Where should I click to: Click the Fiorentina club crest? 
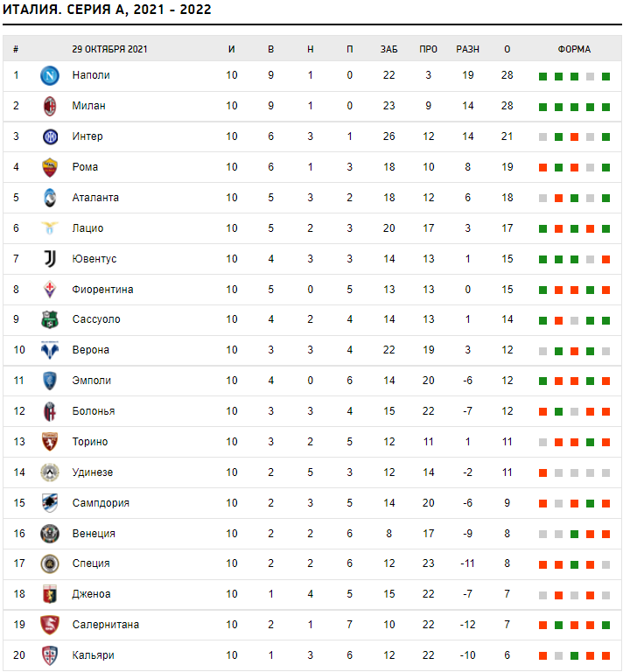tap(49, 290)
